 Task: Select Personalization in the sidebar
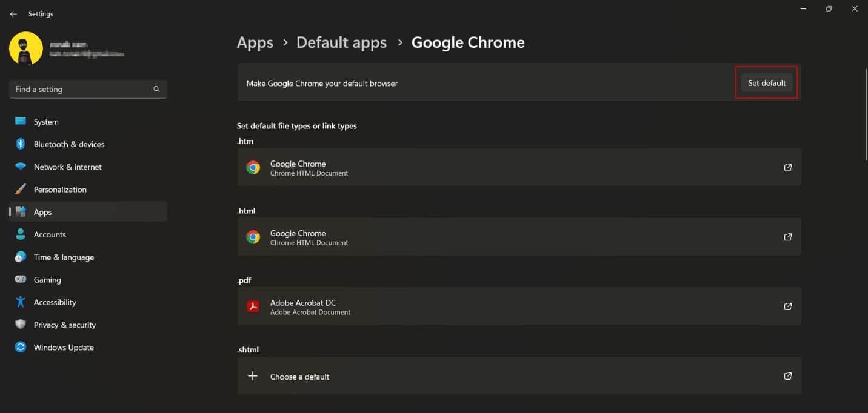click(x=60, y=190)
